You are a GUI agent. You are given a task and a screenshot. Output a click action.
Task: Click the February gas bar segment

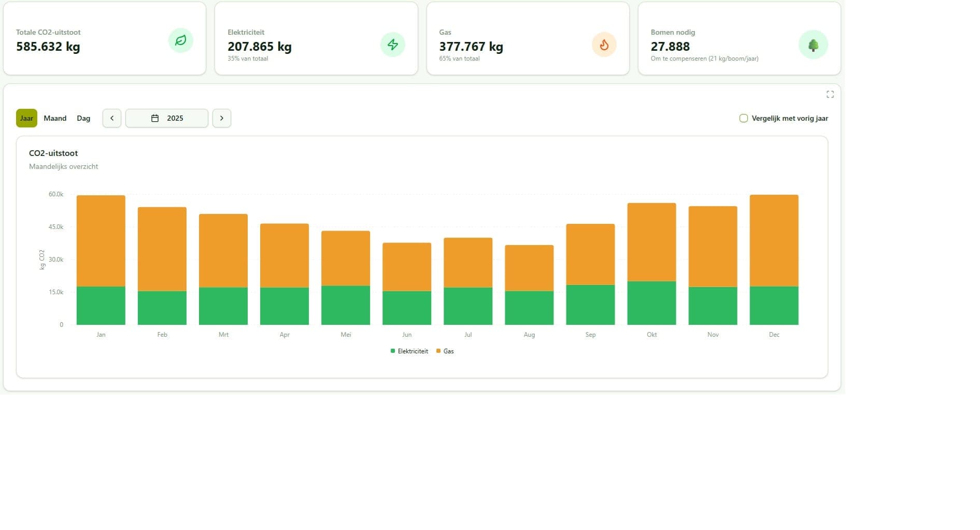point(162,249)
